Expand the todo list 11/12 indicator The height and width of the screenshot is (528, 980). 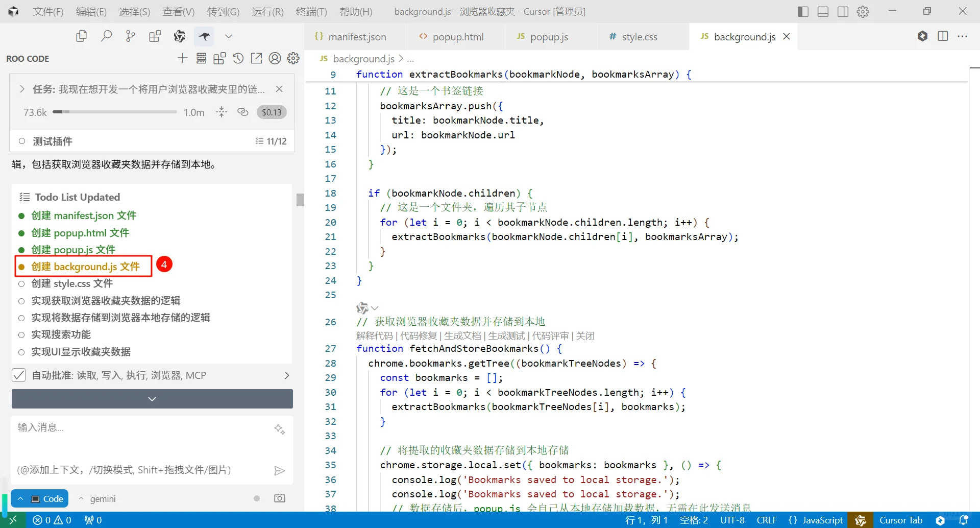point(271,141)
